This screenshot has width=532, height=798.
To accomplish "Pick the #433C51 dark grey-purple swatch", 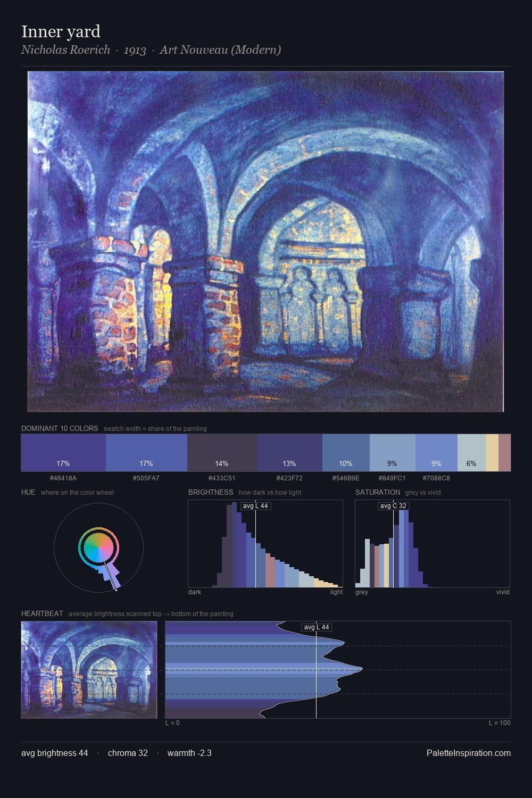I will point(222,453).
